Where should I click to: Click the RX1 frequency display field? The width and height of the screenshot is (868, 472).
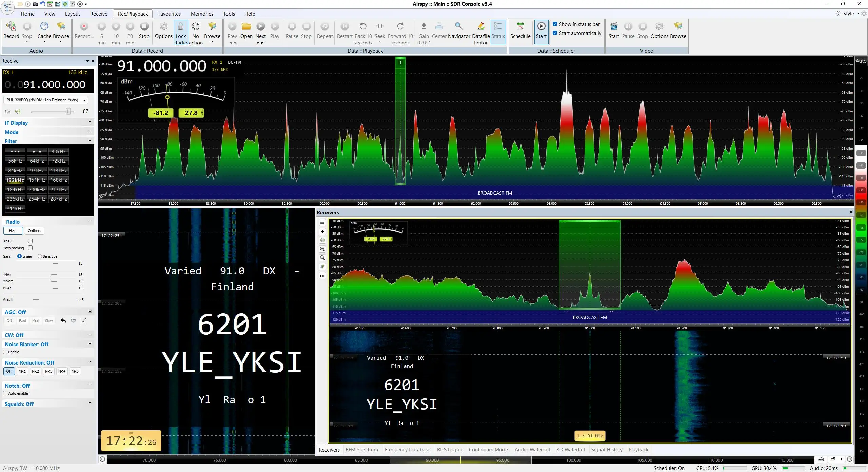click(48, 84)
